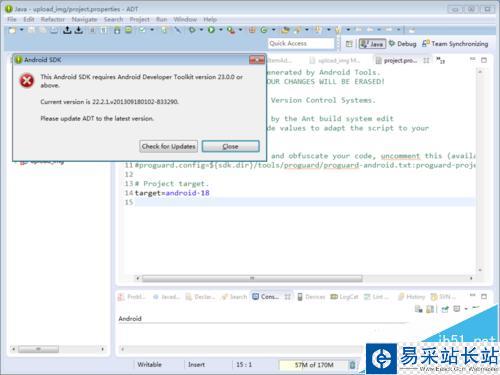Show hidden editors list chevron
This screenshot has width=500, height=375.
point(441,61)
